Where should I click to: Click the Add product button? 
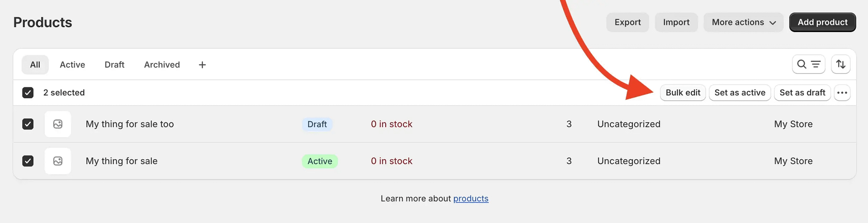822,22
